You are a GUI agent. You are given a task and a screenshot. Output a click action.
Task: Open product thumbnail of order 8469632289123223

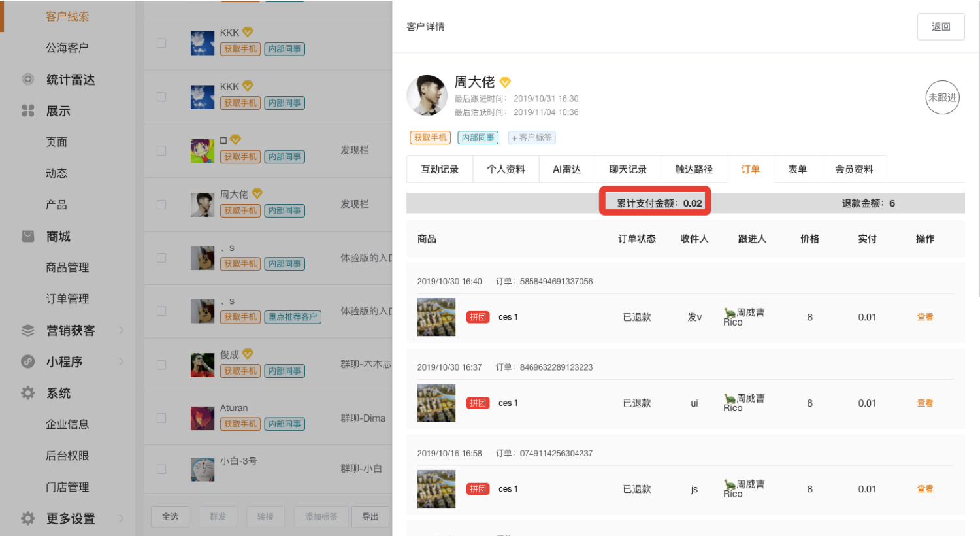pyautogui.click(x=436, y=403)
